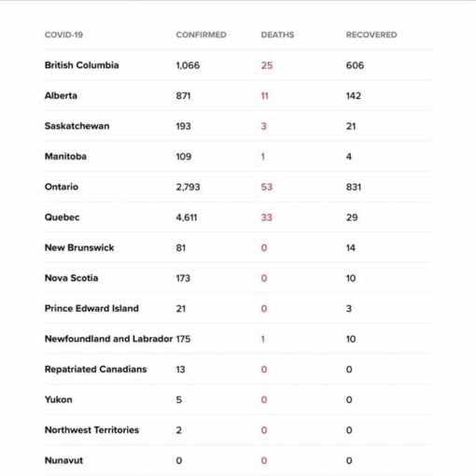
Task: Select the Yukon row label
Action: pyautogui.click(x=59, y=399)
